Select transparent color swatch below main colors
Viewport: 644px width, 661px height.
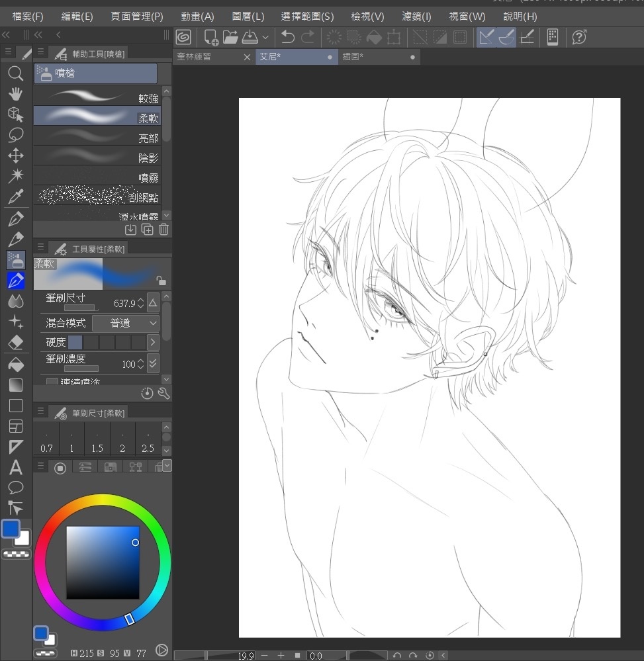pos(16,554)
